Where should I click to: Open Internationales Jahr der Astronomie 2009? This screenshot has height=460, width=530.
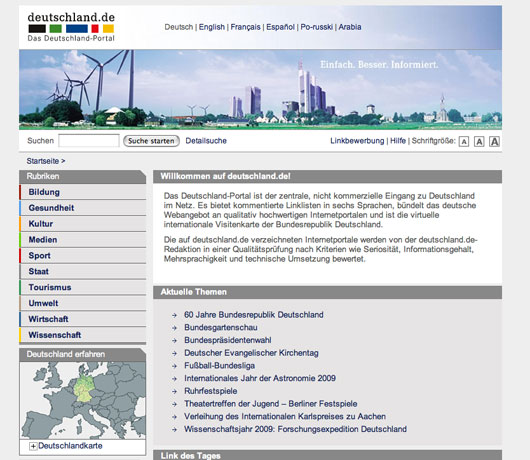click(260, 378)
